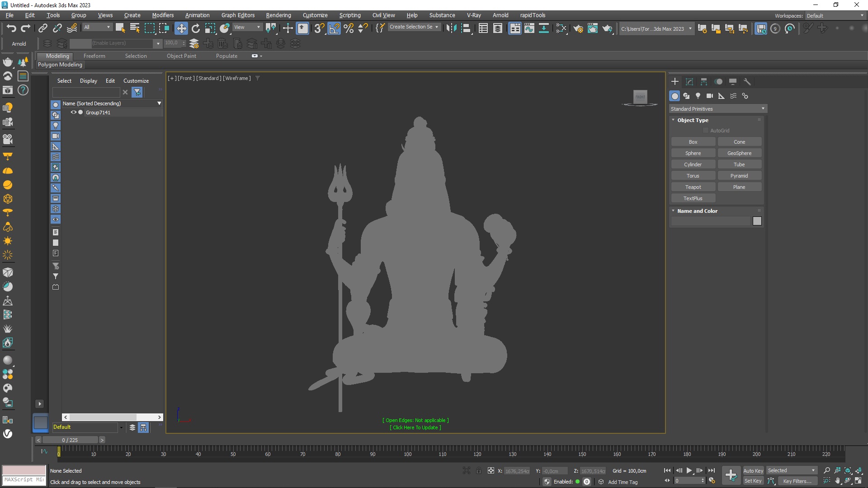868x488 pixels.
Task: Toggle Auto Key mode
Action: pyautogui.click(x=753, y=471)
